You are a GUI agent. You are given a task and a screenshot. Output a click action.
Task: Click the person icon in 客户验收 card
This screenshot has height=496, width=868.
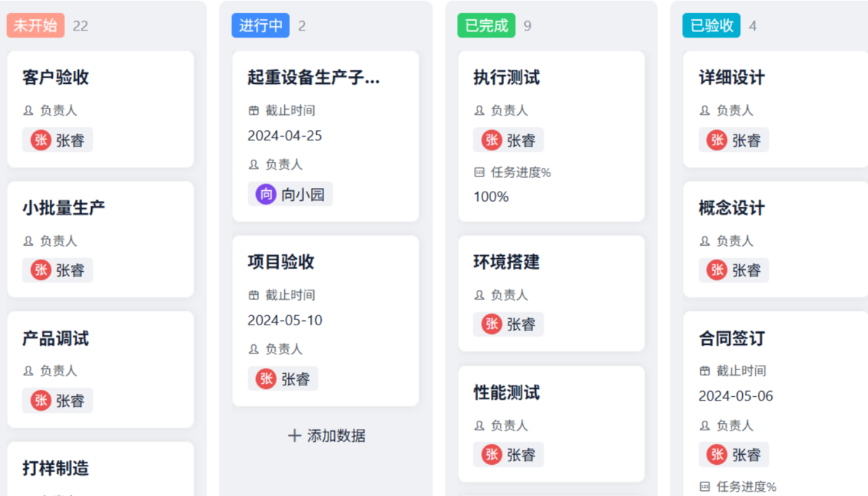click(x=28, y=111)
